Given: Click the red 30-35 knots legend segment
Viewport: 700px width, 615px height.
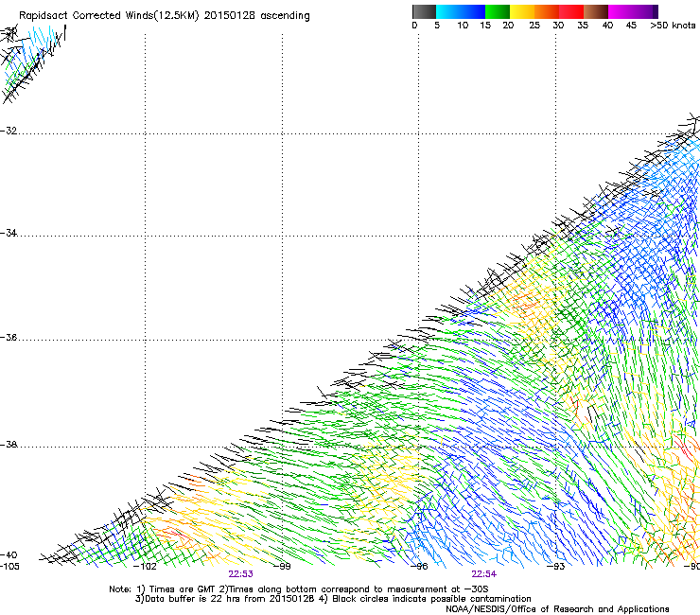Looking at the screenshot, I should click(571, 11).
